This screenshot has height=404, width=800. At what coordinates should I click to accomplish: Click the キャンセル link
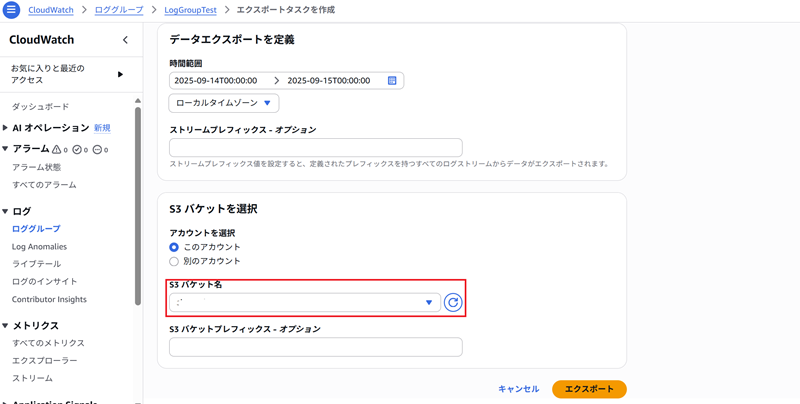pos(518,389)
